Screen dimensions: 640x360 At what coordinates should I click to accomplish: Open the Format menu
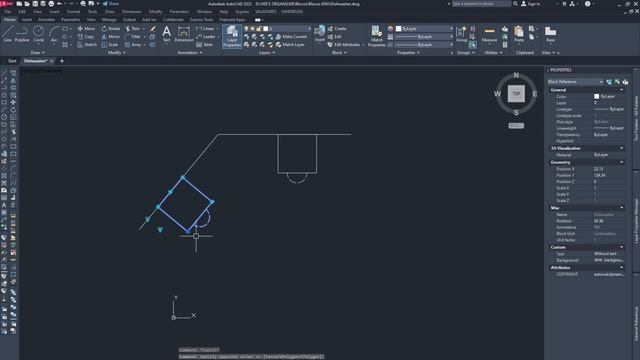73,11
